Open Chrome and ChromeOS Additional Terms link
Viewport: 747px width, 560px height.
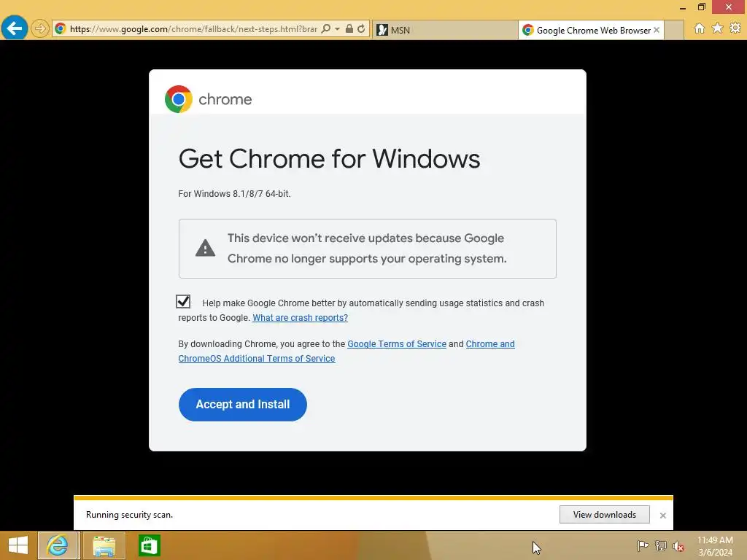coord(347,351)
